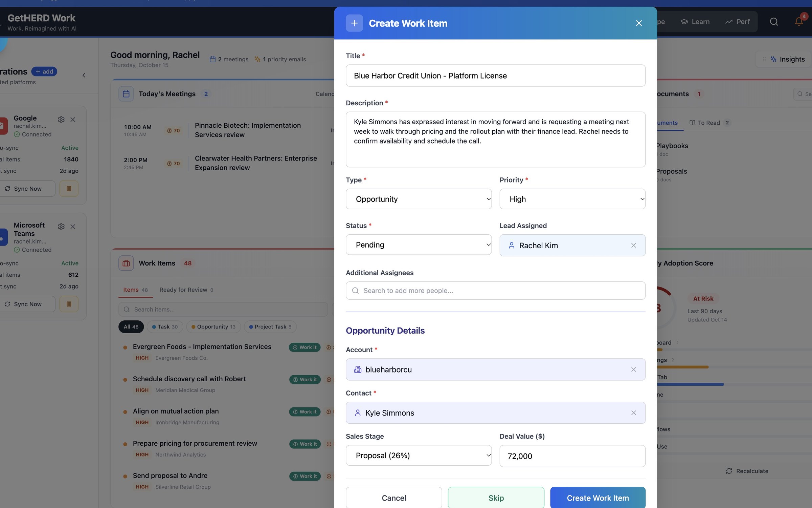Close the Create Work Item dialog
This screenshot has height=508, width=812.
click(x=638, y=23)
